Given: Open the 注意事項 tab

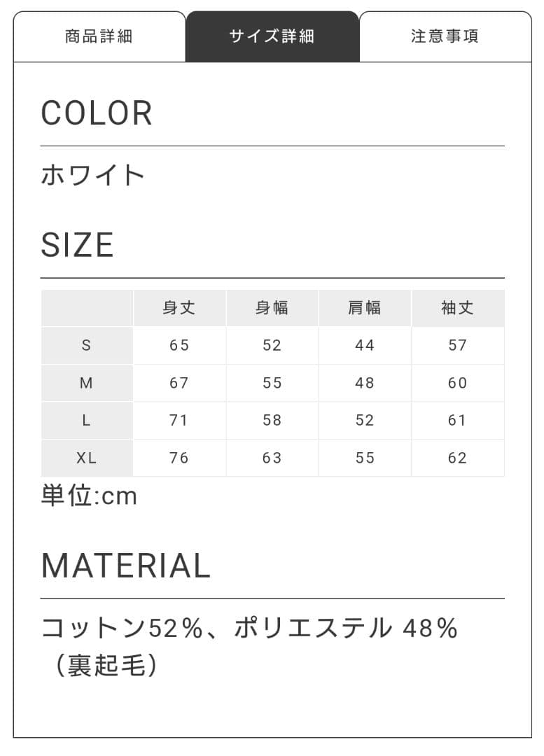Looking at the screenshot, I should [445, 36].
